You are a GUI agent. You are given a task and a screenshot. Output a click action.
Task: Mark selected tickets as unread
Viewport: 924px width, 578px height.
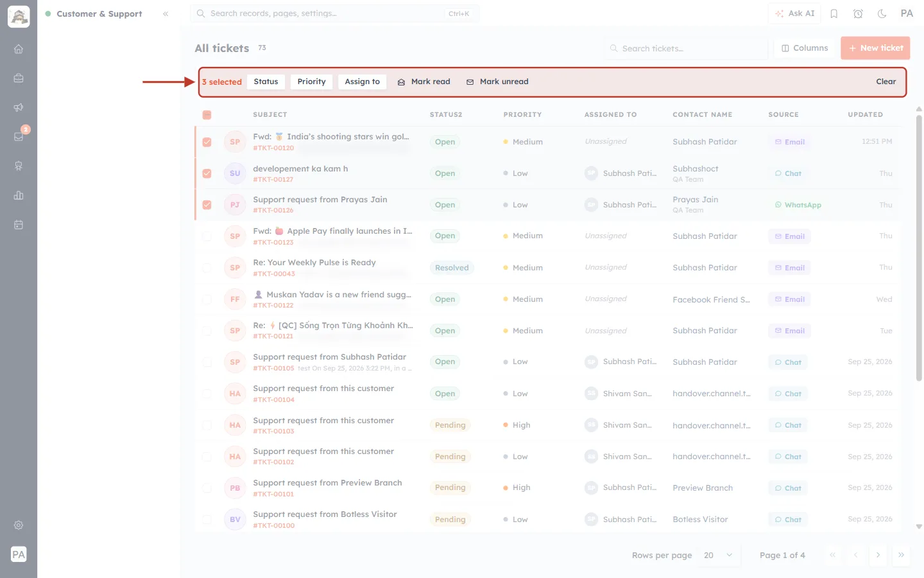[497, 82]
